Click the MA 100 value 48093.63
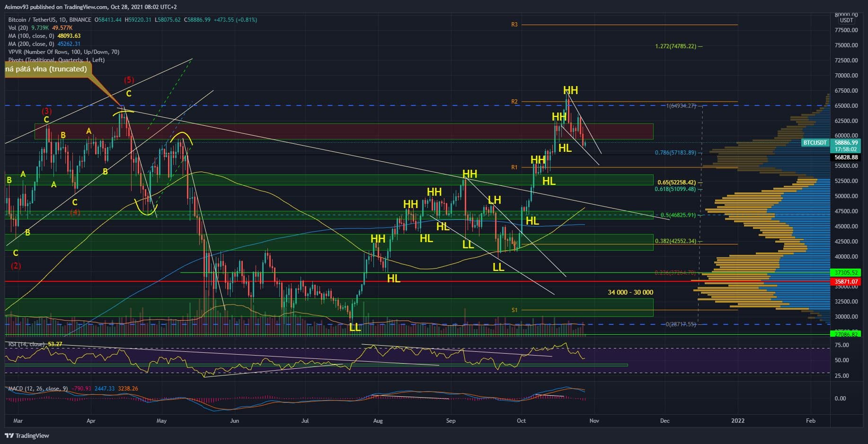The height and width of the screenshot is (444, 868). 69,36
